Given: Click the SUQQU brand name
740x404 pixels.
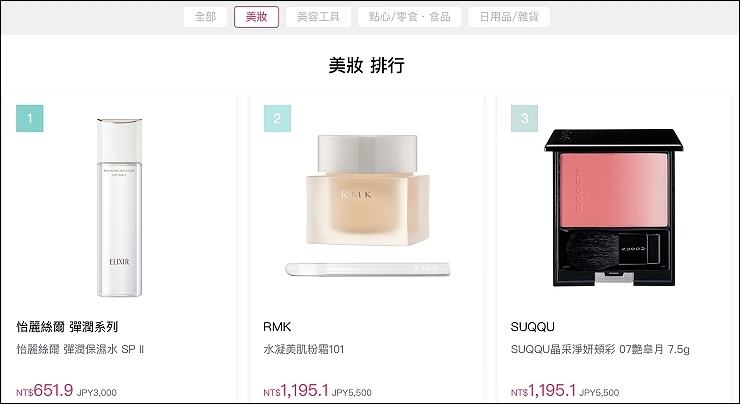Looking at the screenshot, I should (532, 327).
